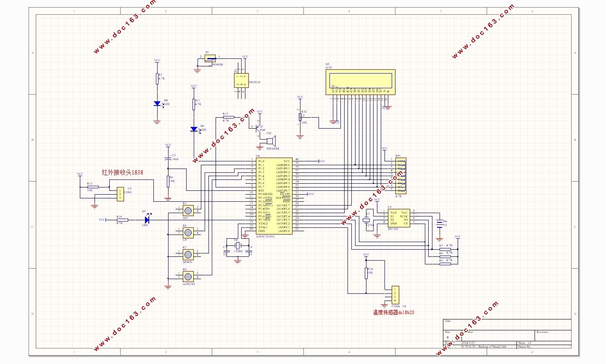The image size is (606, 364).
Task: Select resistor R14 10K
Action: pyautogui.click(x=366, y=273)
